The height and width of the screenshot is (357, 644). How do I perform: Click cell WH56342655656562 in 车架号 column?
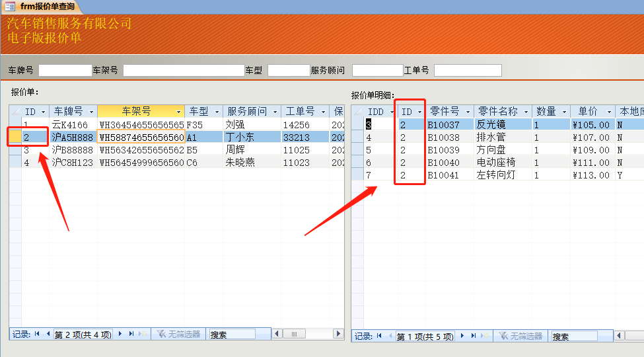[141, 149]
